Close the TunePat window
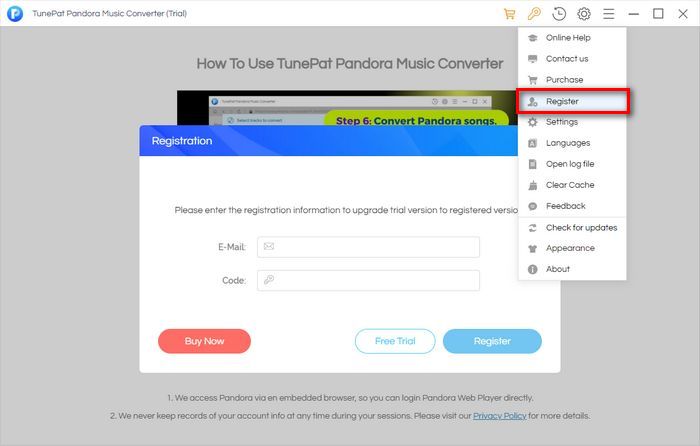Screen dimensions: 700x446 coord(683,14)
